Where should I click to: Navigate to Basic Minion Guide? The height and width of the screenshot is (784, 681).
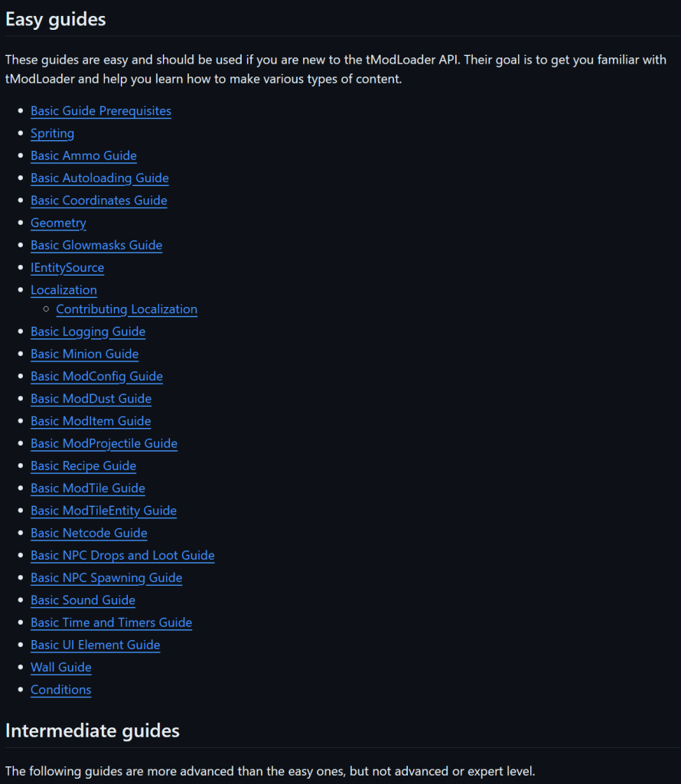(84, 354)
